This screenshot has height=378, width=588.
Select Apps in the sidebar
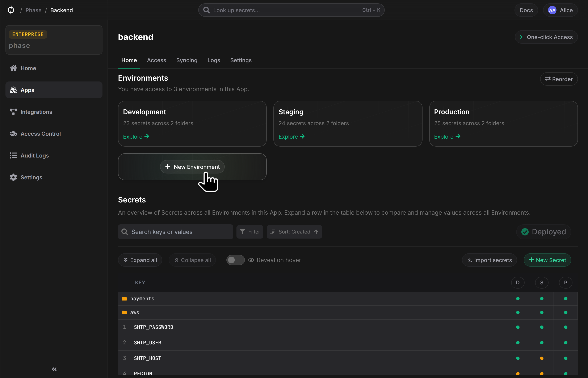(x=54, y=90)
